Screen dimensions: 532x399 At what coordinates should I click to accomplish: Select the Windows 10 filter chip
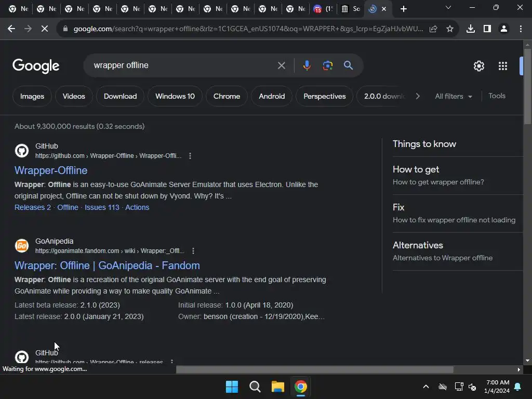tap(175, 96)
